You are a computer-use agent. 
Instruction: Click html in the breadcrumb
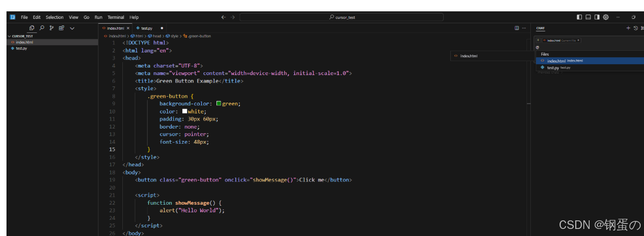(x=139, y=36)
